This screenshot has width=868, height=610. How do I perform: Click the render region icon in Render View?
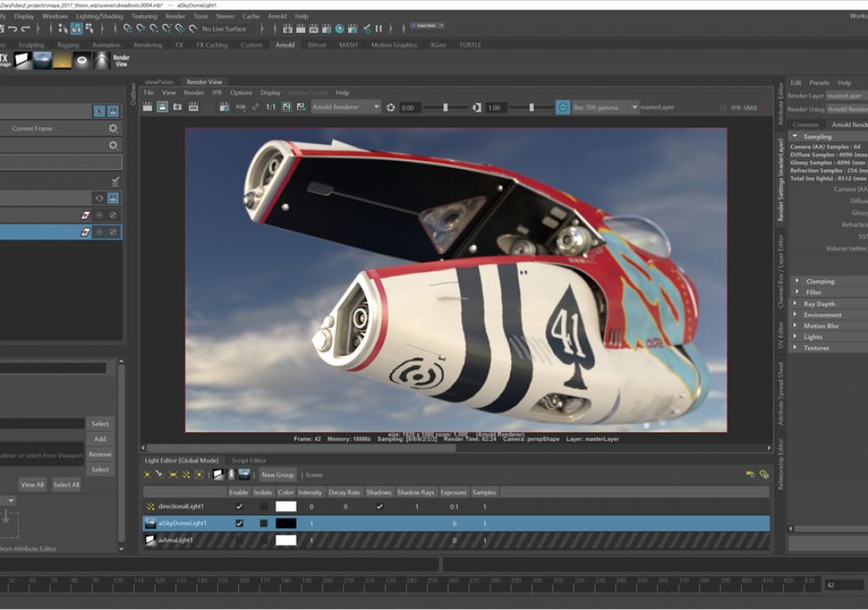[x=162, y=107]
